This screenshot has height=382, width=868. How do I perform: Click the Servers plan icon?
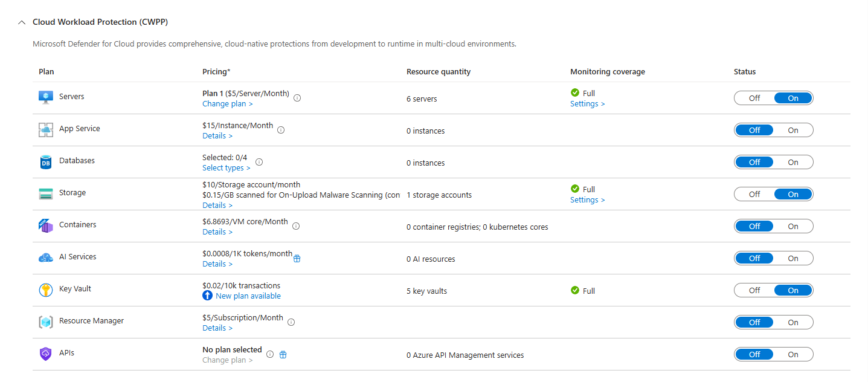click(46, 97)
